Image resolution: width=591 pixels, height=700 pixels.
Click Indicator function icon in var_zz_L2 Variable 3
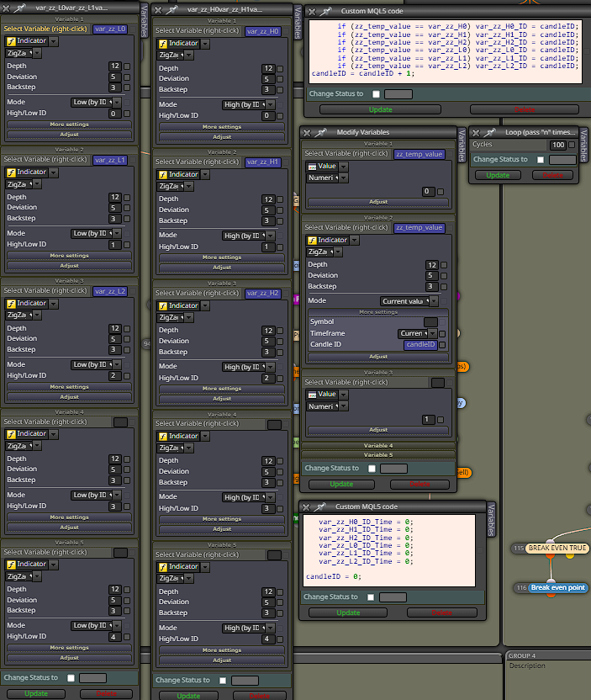[x=11, y=304]
